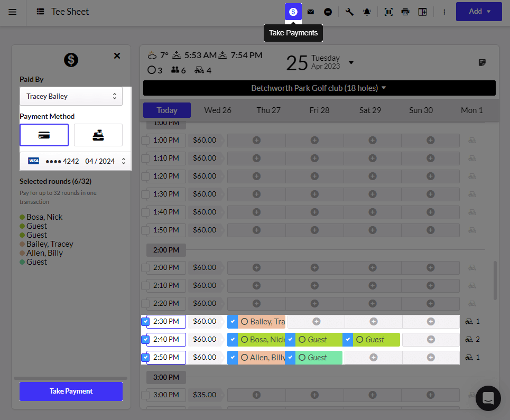Viewport: 510px width, 420px height.
Task: Deselect Bosa, Nick player checkbox
Action: (233, 339)
